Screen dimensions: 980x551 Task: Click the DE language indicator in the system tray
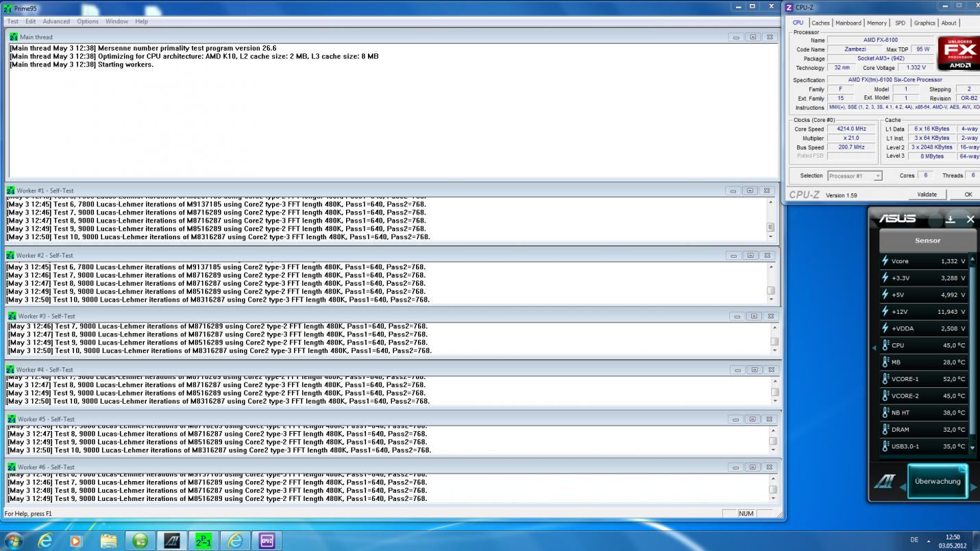pyautogui.click(x=914, y=540)
